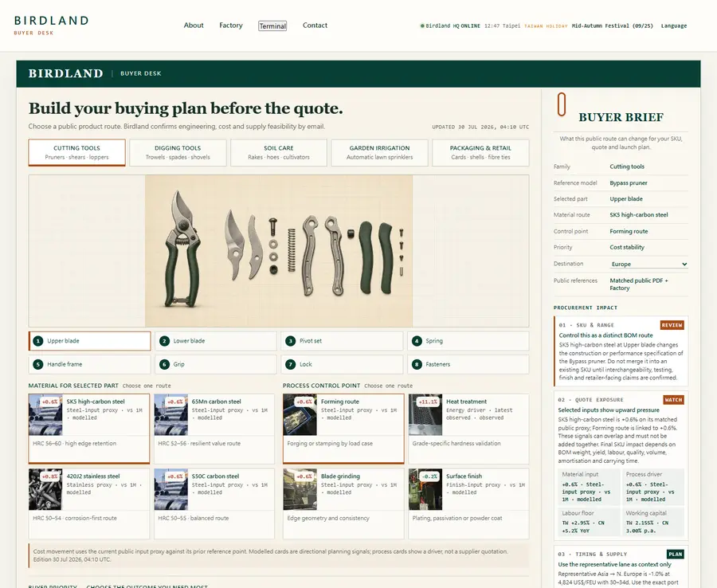Click the 'Matched public PDF + Factory' reference
The width and height of the screenshot is (717, 588).
click(639, 284)
